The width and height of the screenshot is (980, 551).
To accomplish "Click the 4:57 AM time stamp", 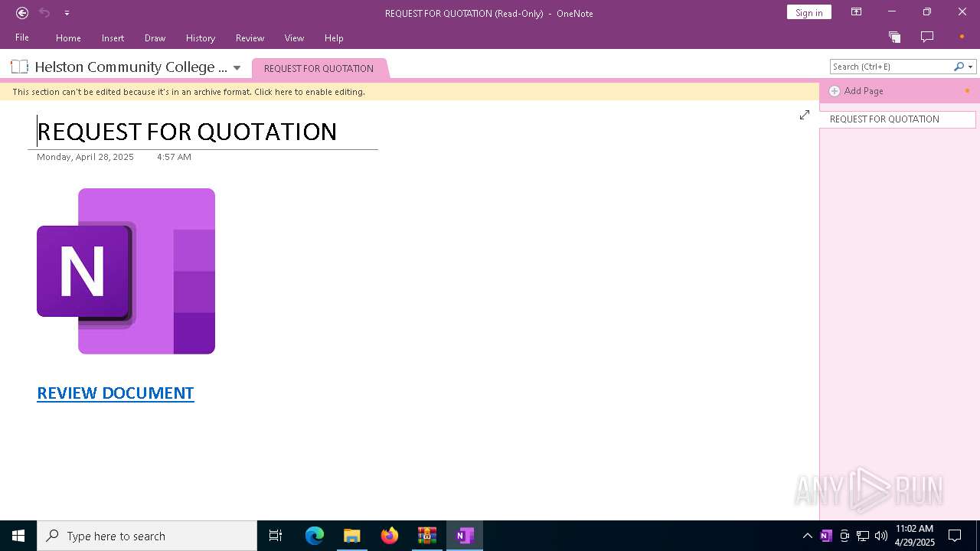I will click(x=174, y=157).
